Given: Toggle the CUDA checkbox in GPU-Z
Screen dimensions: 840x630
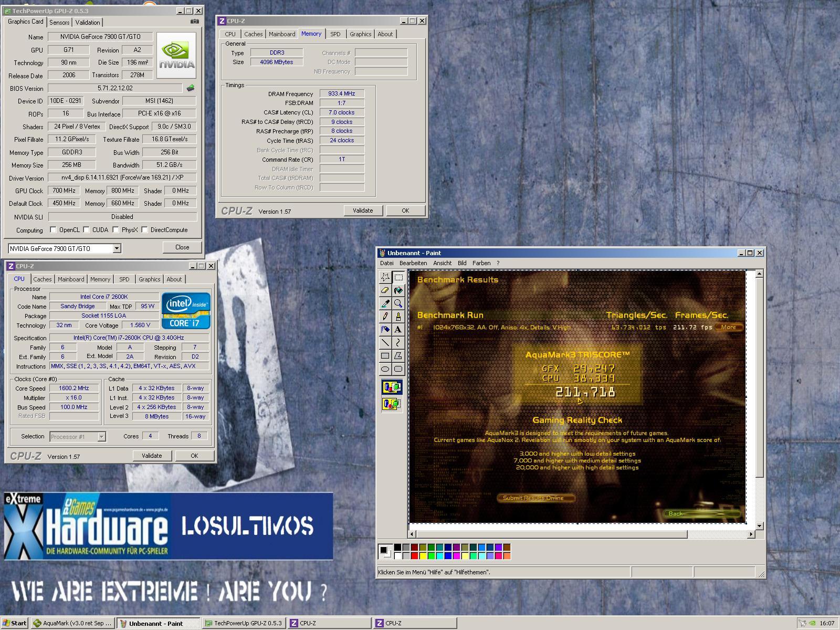Looking at the screenshot, I should [86, 230].
